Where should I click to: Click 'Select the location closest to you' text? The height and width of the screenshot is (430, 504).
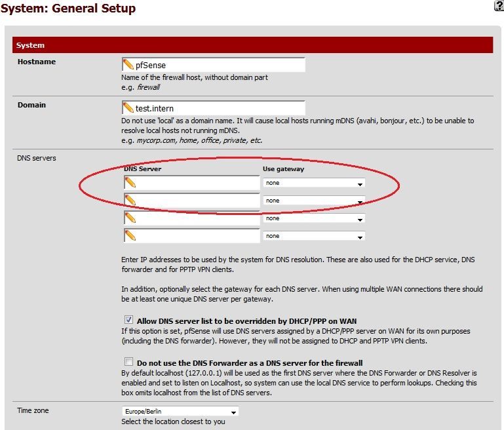click(x=173, y=421)
